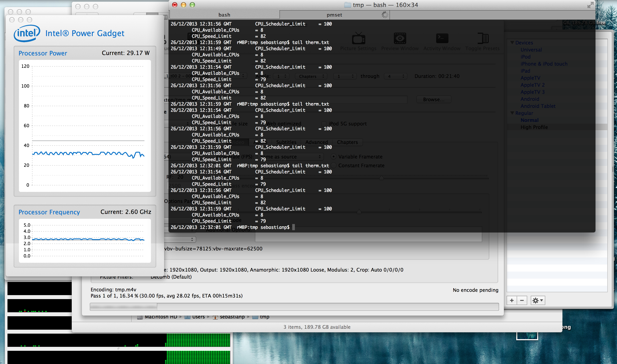Click the x264 preset slider handle
Image resolution: width=617 pixels, height=364 pixels.
pos(359,211)
